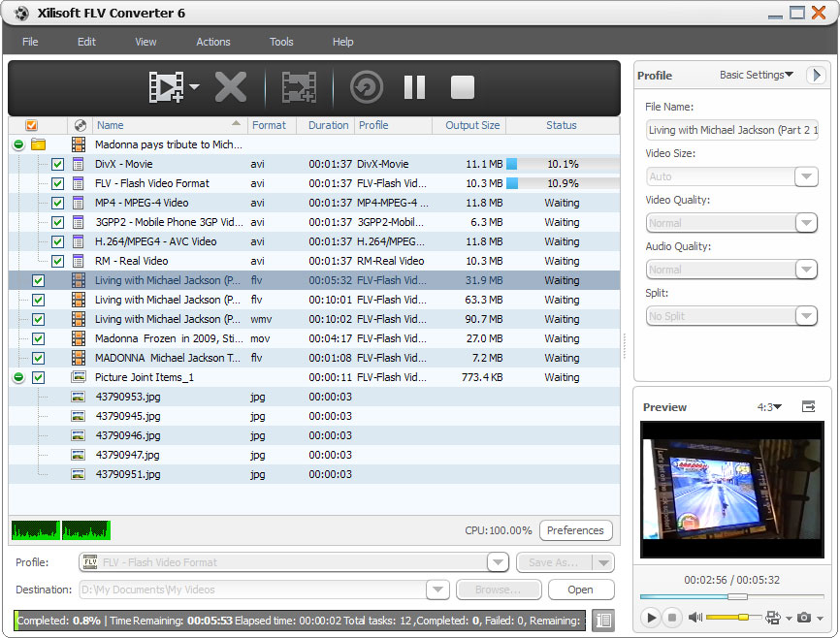840x638 pixels.
Task: Click the picture icon in the Picture Joint Items_1 row
Action: 79,377
